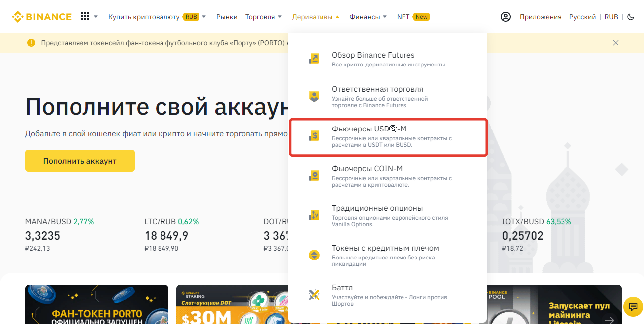Select Фьючерсы COIN-M menu entry
This screenshot has height=324, width=644.
388,176
